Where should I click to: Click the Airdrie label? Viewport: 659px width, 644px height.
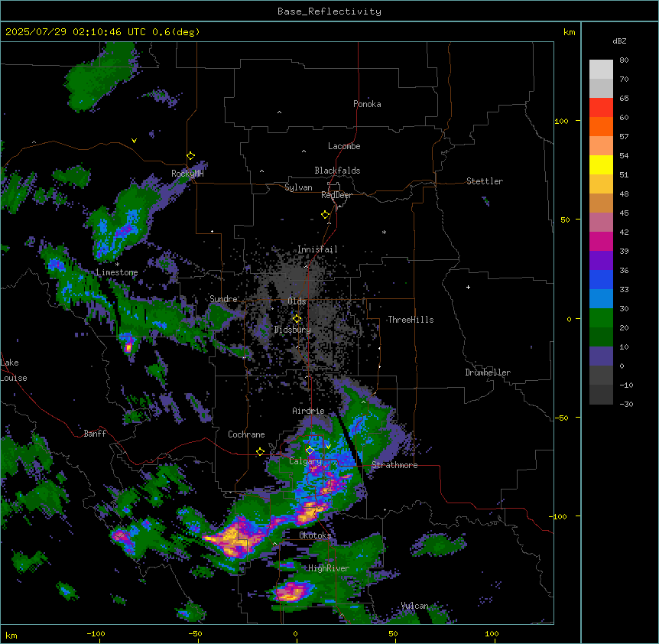(x=308, y=411)
